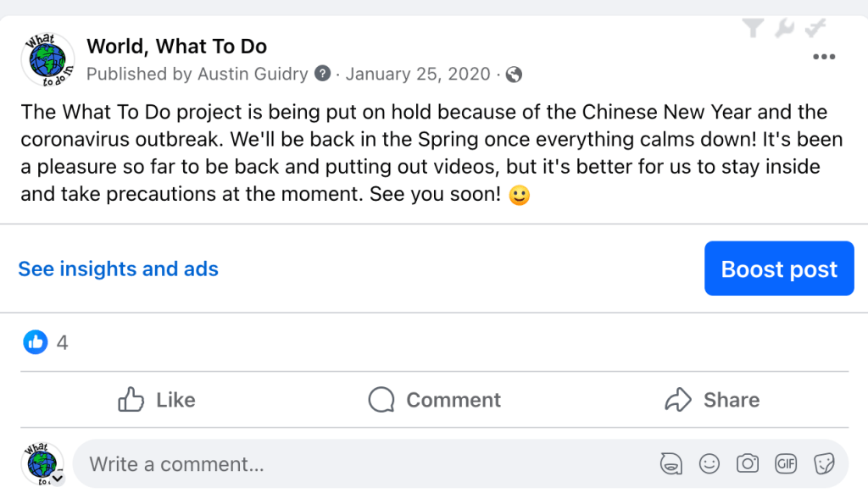View the 4 reactions count
Viewport: 868px width, 493px height.
point(62,342)
